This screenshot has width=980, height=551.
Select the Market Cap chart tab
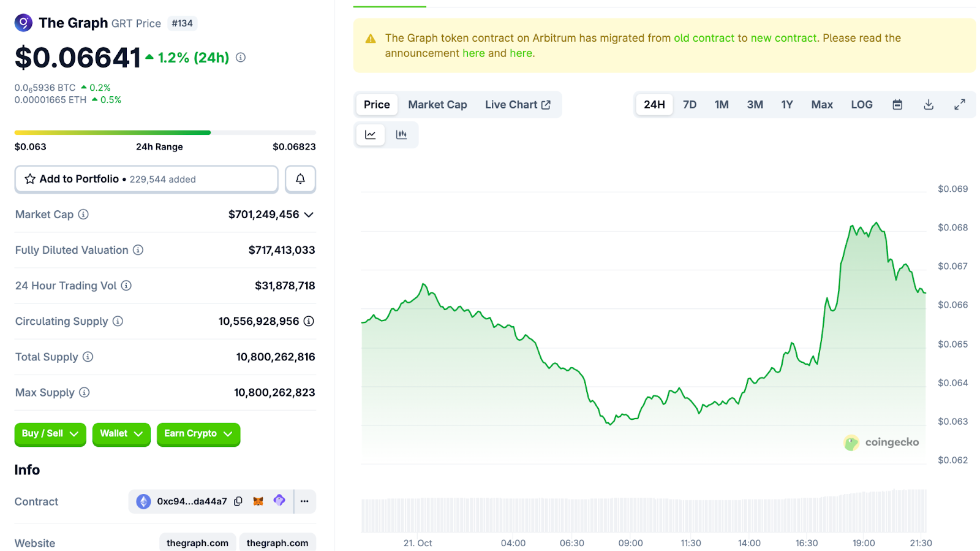pyautogui.click(x=437, y=105)
